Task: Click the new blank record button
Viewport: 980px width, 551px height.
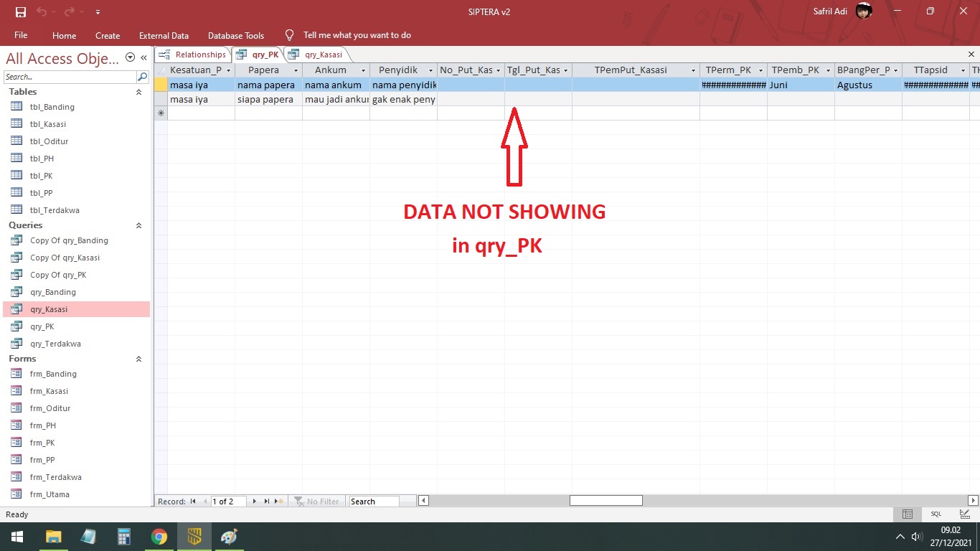Action: pos(280,501)
